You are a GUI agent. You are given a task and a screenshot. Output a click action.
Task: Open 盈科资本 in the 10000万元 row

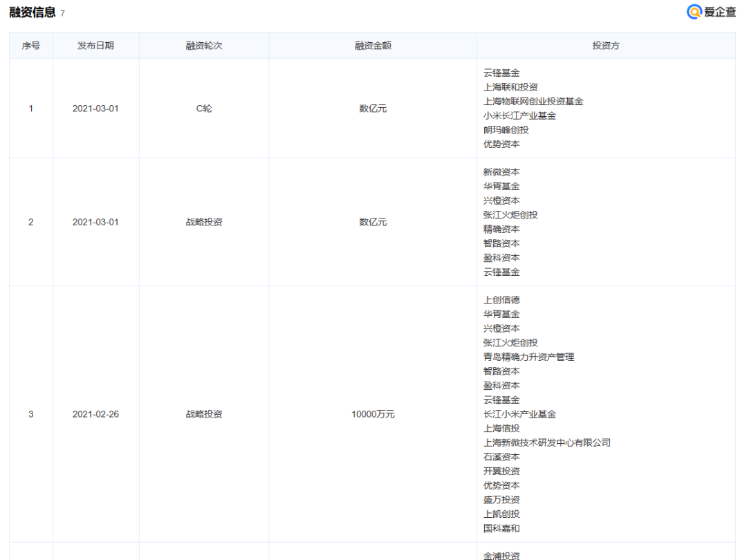point(501,386)
